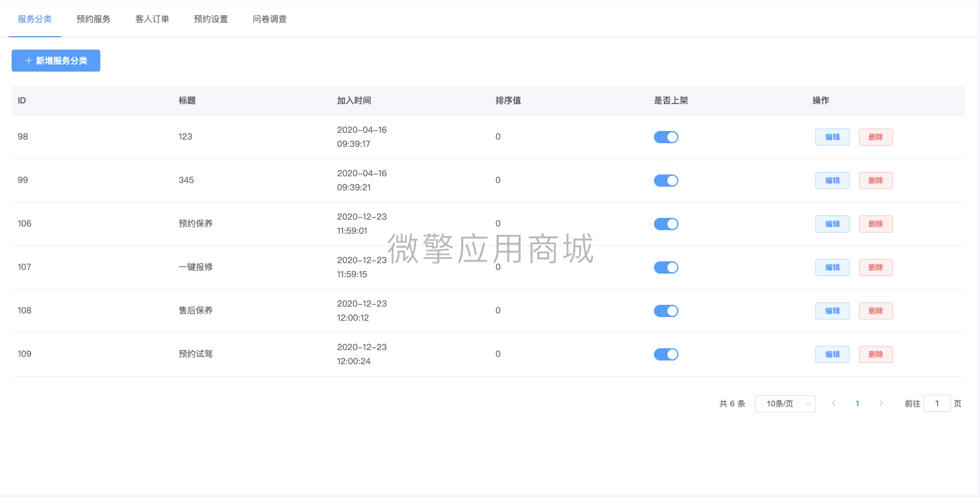This screenshot has height=497, width=980.
Task: Open the 问卷调查 tab
Action: pos(270,19)
